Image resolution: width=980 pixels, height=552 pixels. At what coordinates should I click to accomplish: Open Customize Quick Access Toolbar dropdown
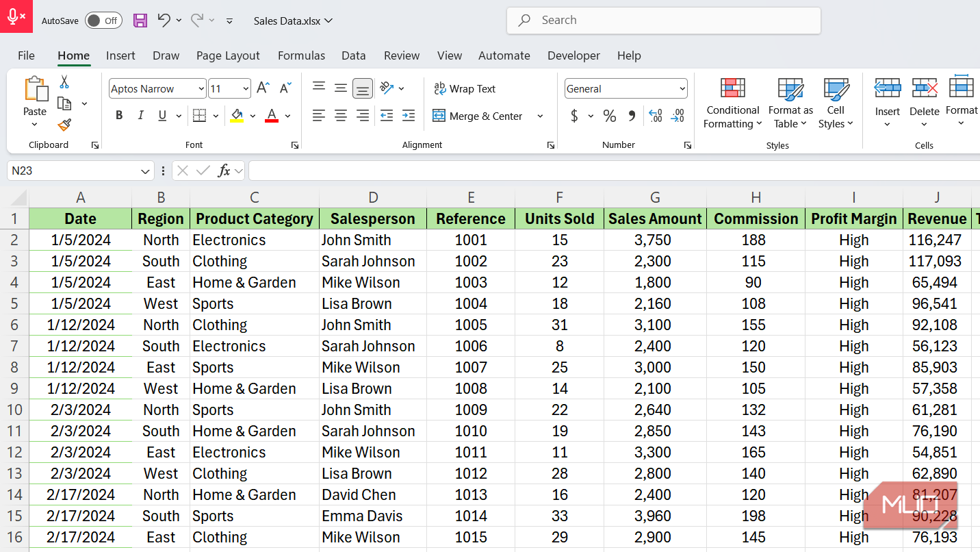coord(229,21)
